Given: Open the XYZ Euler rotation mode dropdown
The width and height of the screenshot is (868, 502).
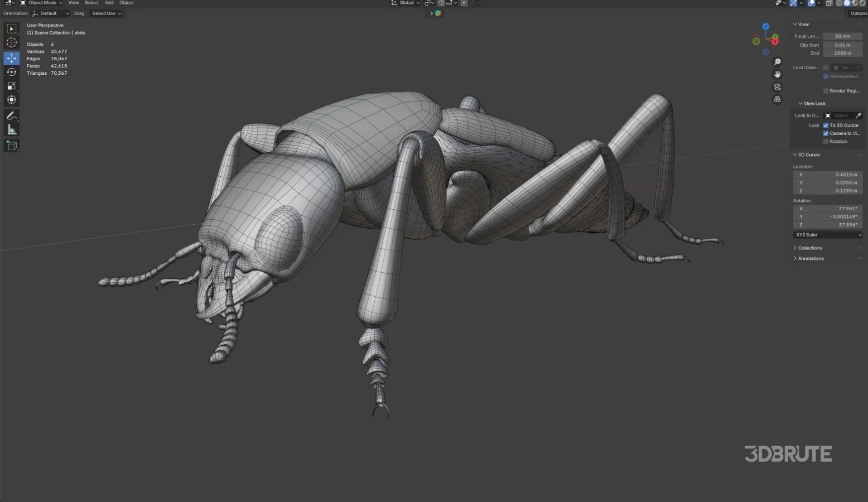Looking at the screenshot, I should coord(828,235).
